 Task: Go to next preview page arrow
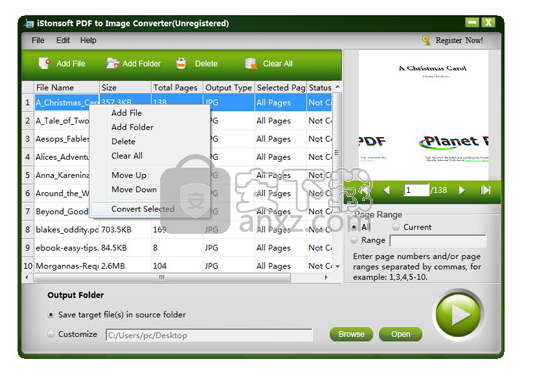tap(461, 190)
